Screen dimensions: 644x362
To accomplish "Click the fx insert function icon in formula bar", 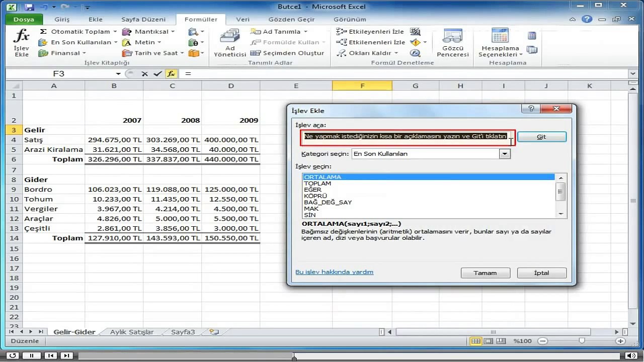I will tap(171, 73).
